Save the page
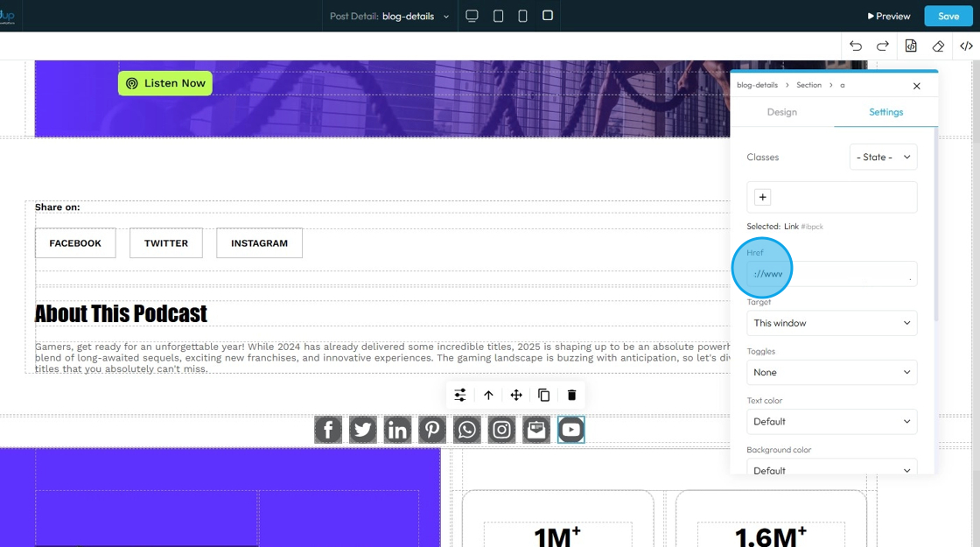The width and height of the screenshot is (980, 547). click(x=948, y=17)
